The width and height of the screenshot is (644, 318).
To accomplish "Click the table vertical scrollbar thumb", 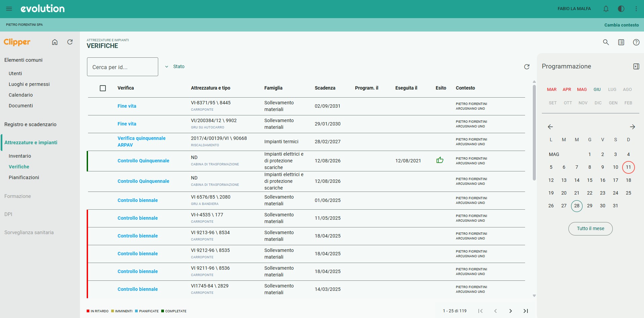I will 534,132.
